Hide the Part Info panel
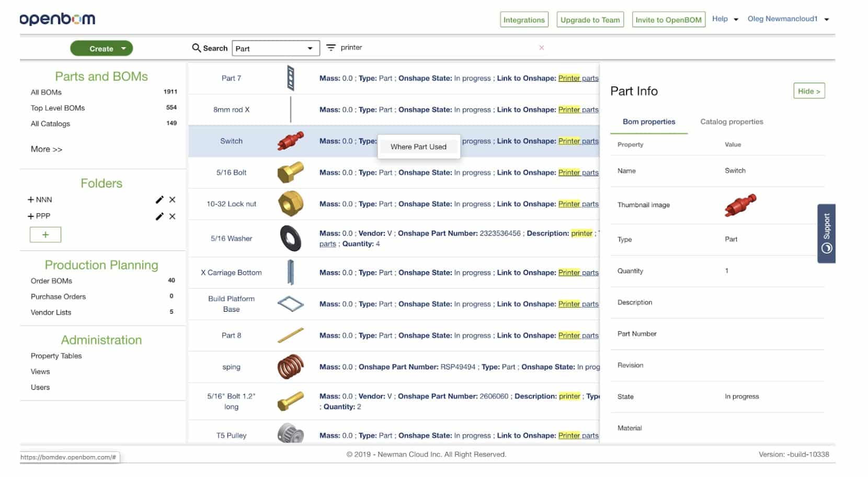Screen dimensions: 868x477 809,91
